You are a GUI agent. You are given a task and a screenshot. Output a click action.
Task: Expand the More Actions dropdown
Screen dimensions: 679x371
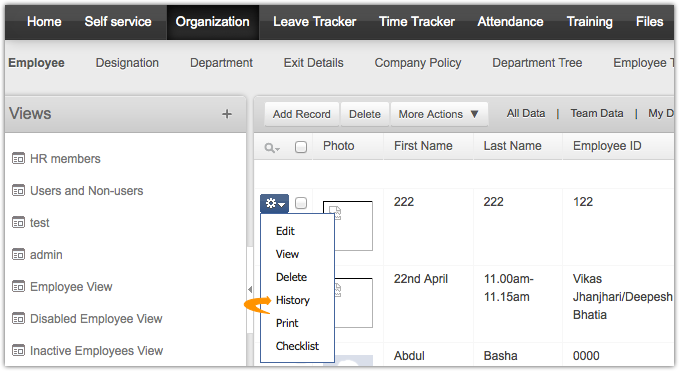[439, 114]
